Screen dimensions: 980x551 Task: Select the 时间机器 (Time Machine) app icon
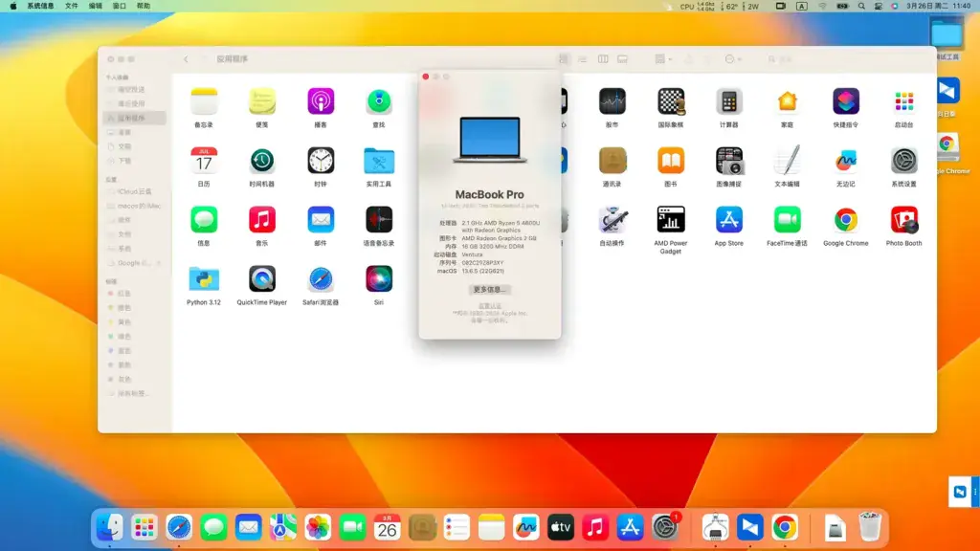[x=262, y=161]
